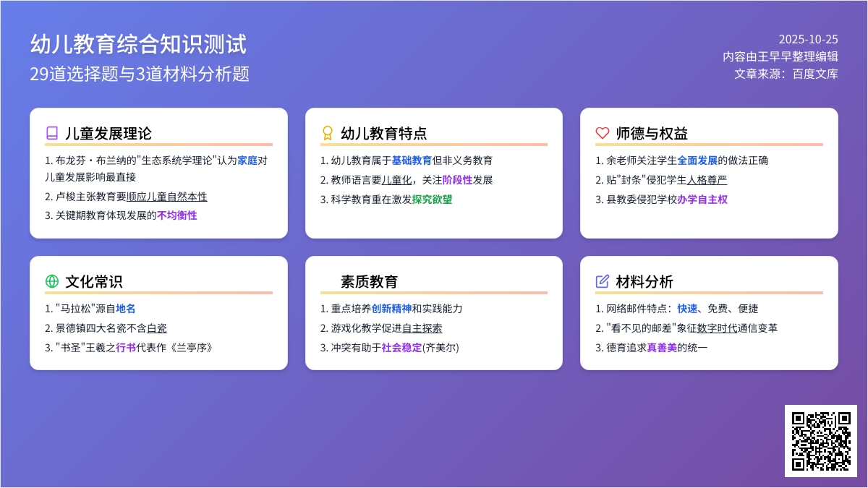868x488 pixels.
Task: Click the QR code in the corner
Action: [x=820, y=441]
